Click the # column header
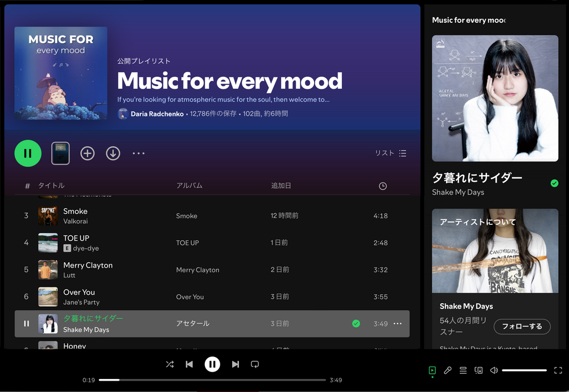569x392 pixels. [x=27, y=186]
